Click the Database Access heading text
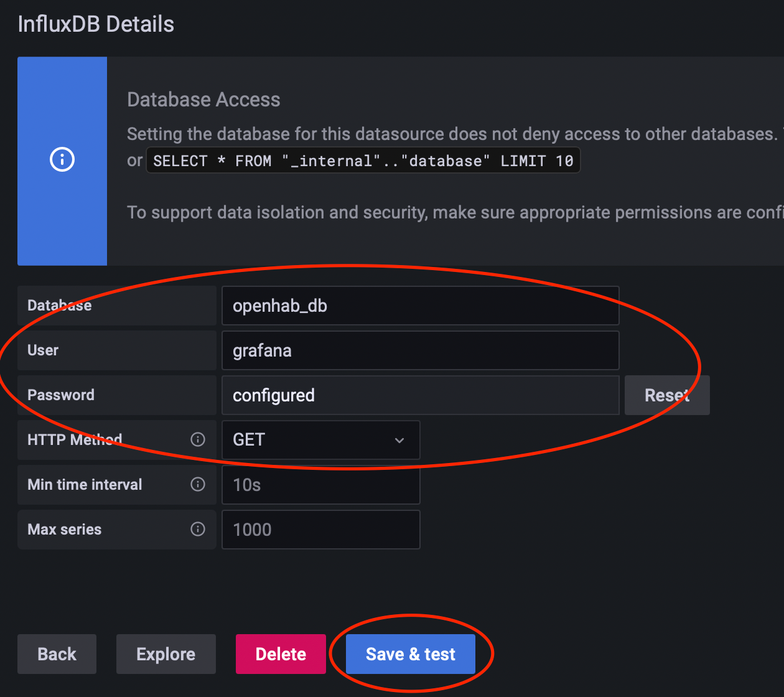Viewport: 784px width, 697px height. click(203, 100)
